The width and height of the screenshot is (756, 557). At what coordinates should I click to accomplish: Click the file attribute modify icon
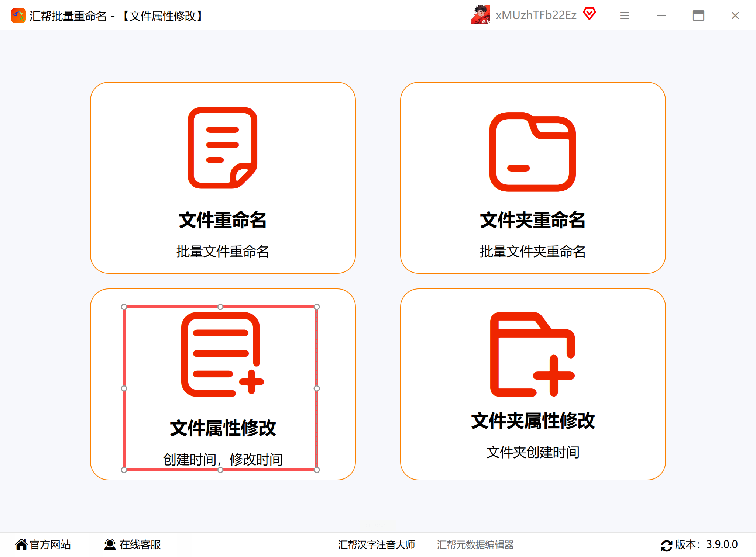pyautogui.click(x=222, y=354)
